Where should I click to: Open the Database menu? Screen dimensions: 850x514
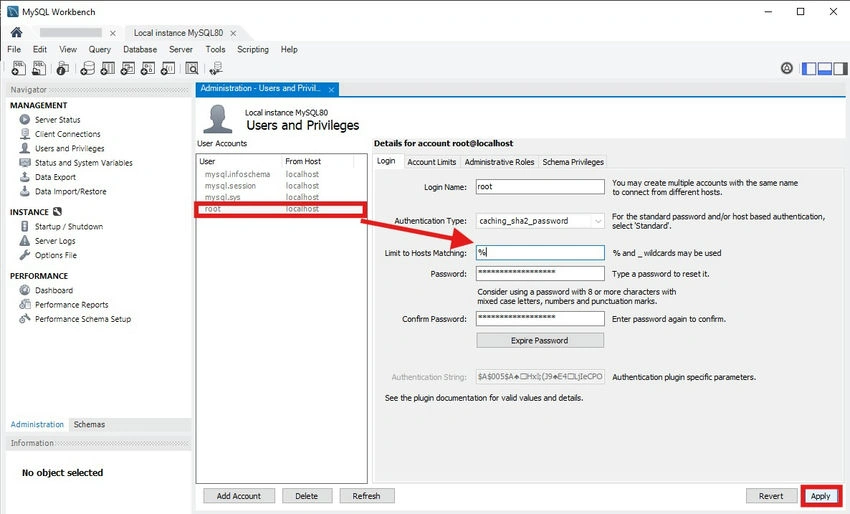click(x=140, y=49)
